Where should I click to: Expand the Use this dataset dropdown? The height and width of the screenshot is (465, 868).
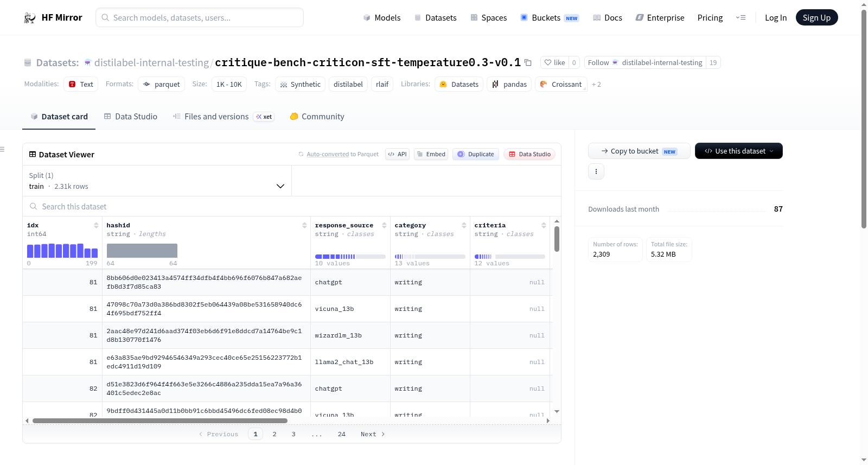click(x=739, y=151)
